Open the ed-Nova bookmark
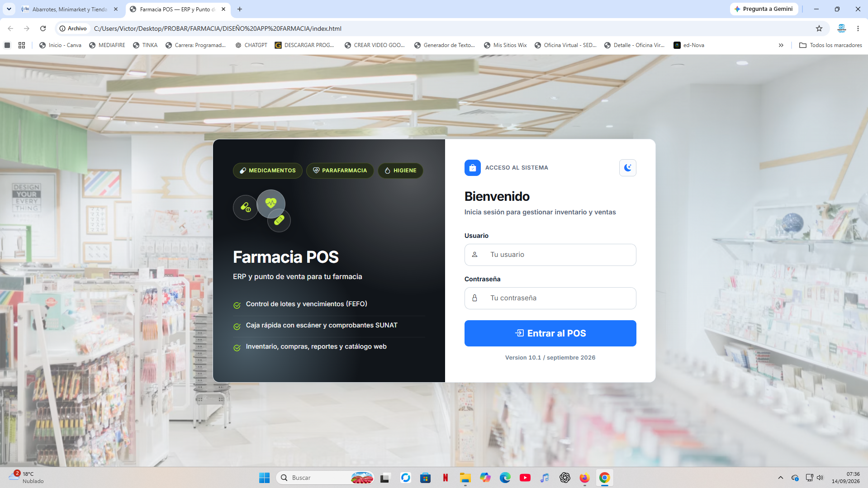This screenshot has height=488, width=868. 689,45
